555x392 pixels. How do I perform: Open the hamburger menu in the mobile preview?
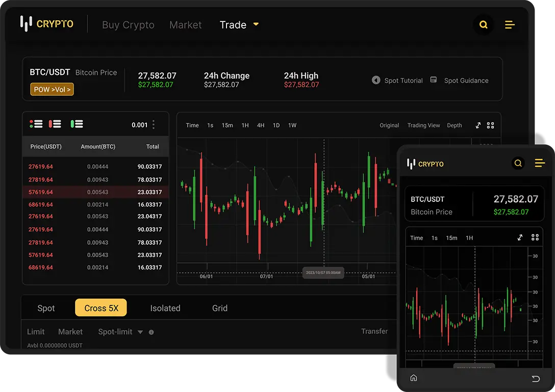click(540, 164)
